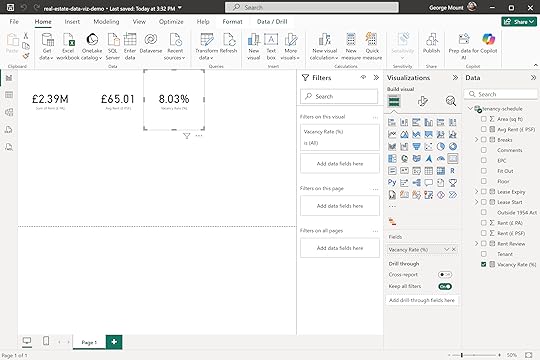
Task: Switch to the View tab
Action: (139, 21)
